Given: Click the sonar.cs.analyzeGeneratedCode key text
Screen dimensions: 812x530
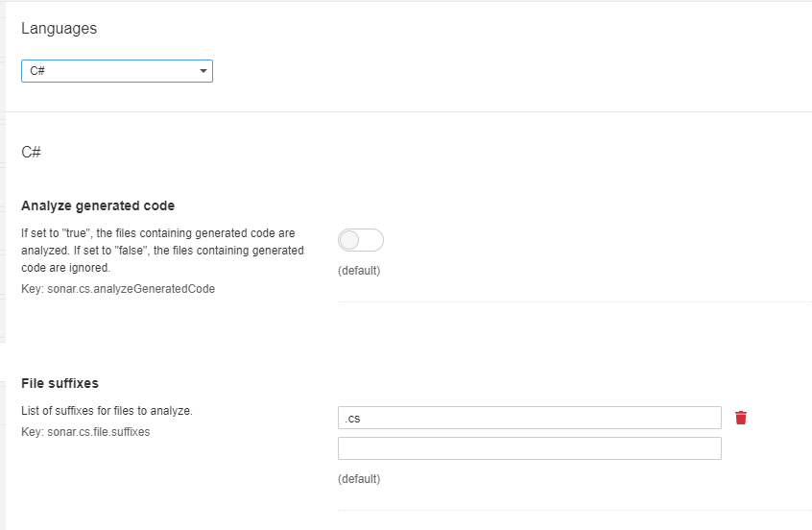Looking at the screenshot, I should pos(118,288).
